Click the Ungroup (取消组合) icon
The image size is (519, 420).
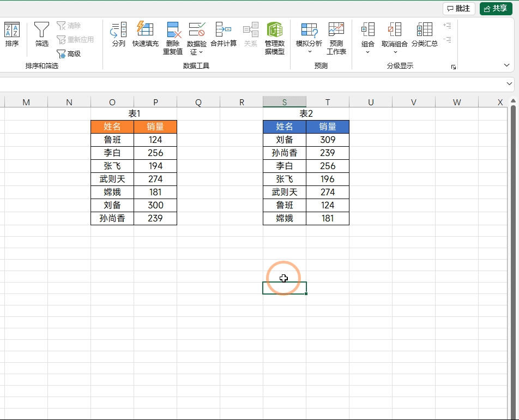pyautogui.click(x=395, y=29)
